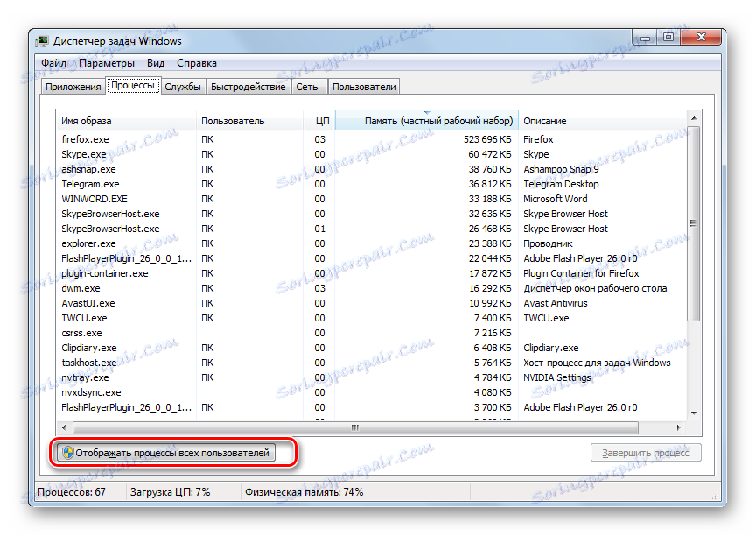Click the Avast Antivirus description
The width and height of the screenshot is (756, 536).
pos(556,303)
